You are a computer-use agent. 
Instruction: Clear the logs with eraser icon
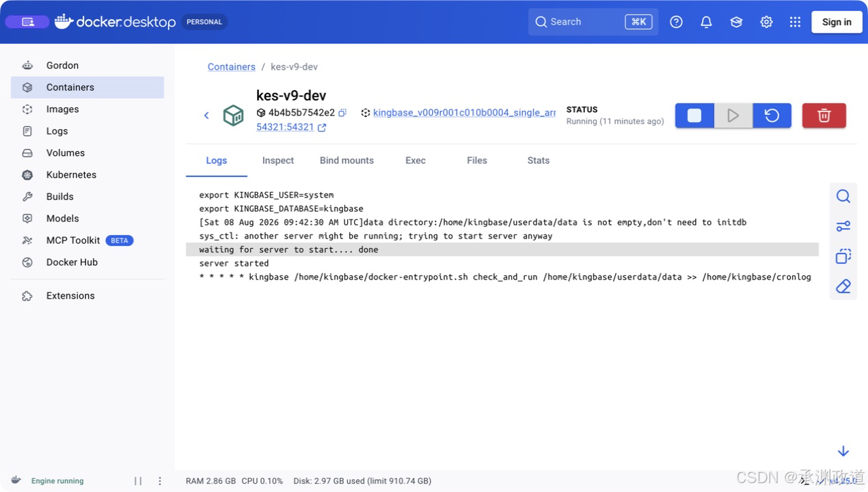tap(843, 286)
